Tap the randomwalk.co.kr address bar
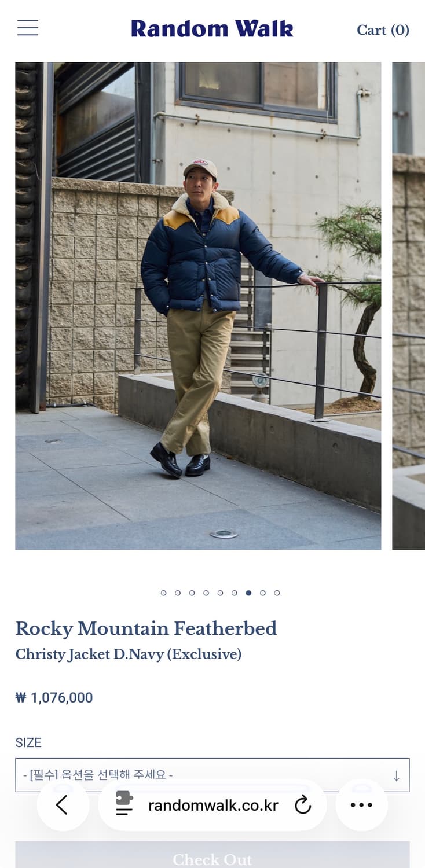The height and width of the screenshot is (868, 425). 213,805
